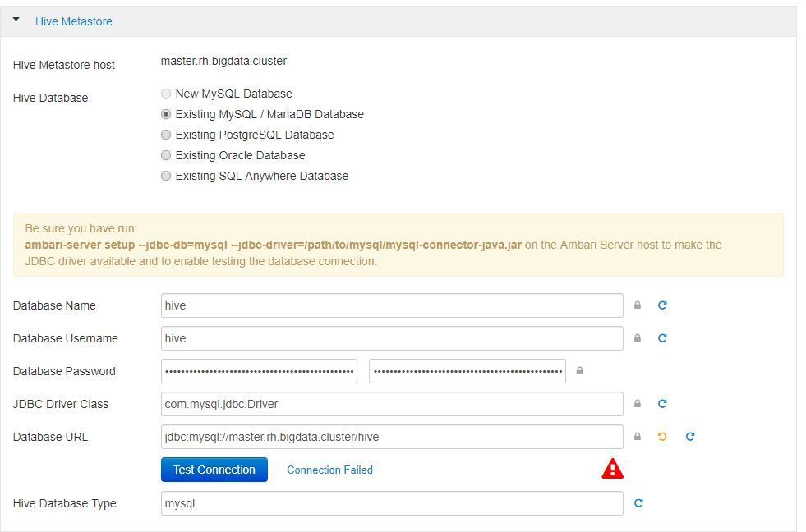Click refresh icon for JDBC Driver Class
The height and width of the screenshot is (532, 806).
[662, 404]
